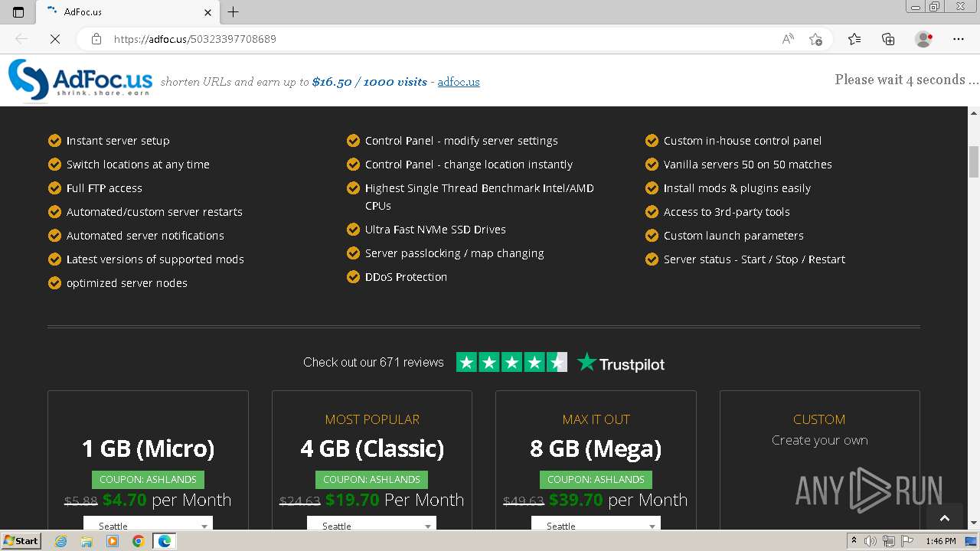Click Access to 3rd-party tools text
980x551 pixels.
[x=727, y=212]
